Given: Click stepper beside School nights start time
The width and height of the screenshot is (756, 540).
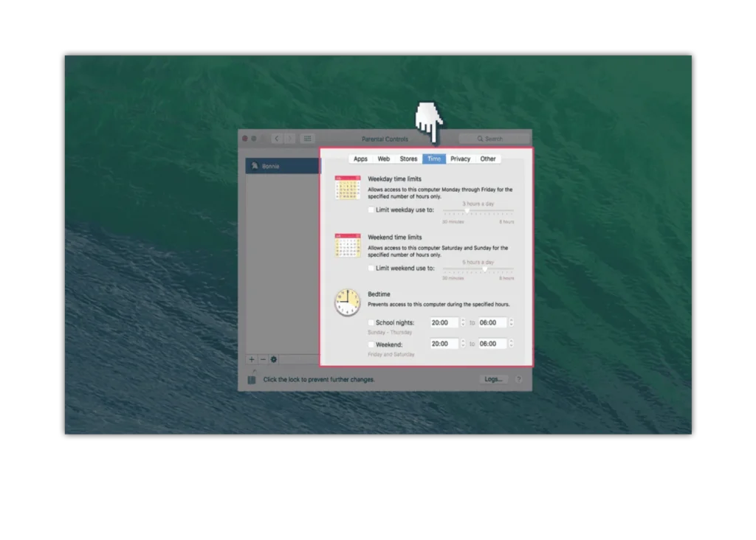Looking at the screenshot, I should (x=463, y=323).
